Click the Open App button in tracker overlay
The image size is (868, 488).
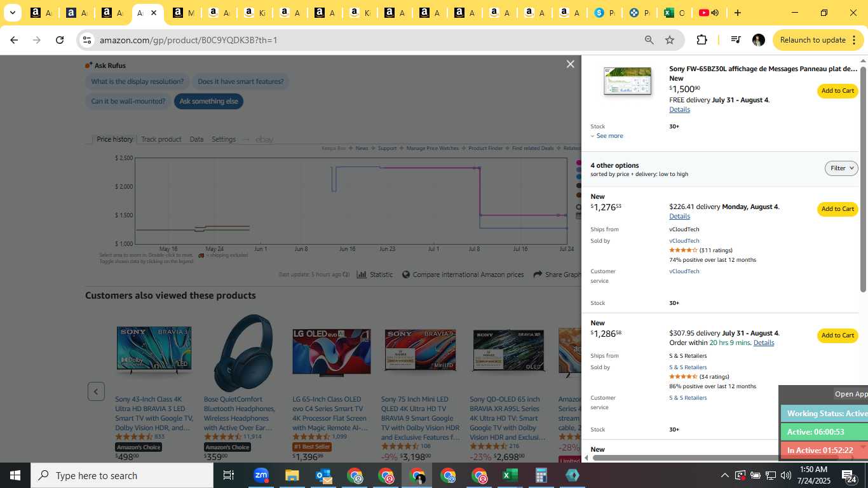[x=851, y=394]
